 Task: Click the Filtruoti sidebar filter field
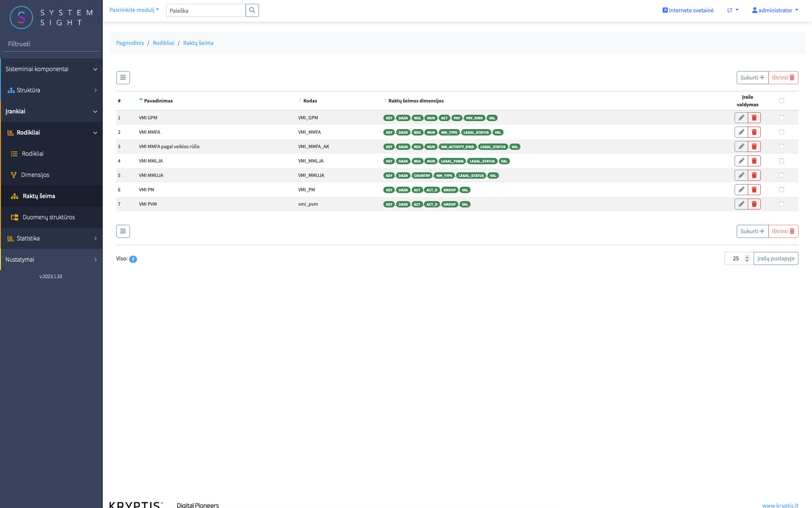tap(51, 44)
